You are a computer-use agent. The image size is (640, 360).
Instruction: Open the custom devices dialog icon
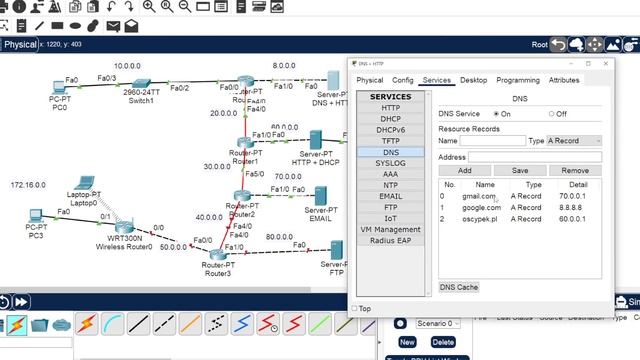point(221,6)
